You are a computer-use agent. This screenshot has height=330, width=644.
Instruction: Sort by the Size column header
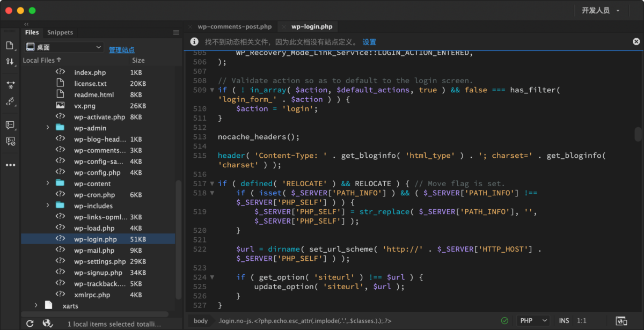click(138, 60)
